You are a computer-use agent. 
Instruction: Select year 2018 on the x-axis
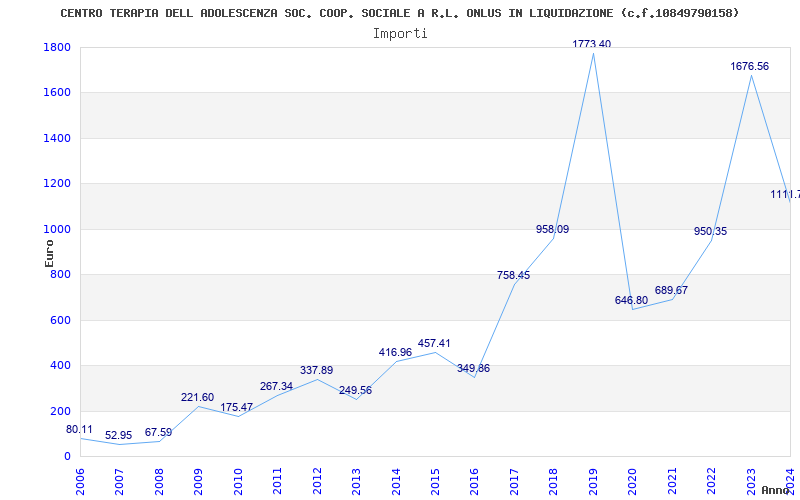(554, 481)
